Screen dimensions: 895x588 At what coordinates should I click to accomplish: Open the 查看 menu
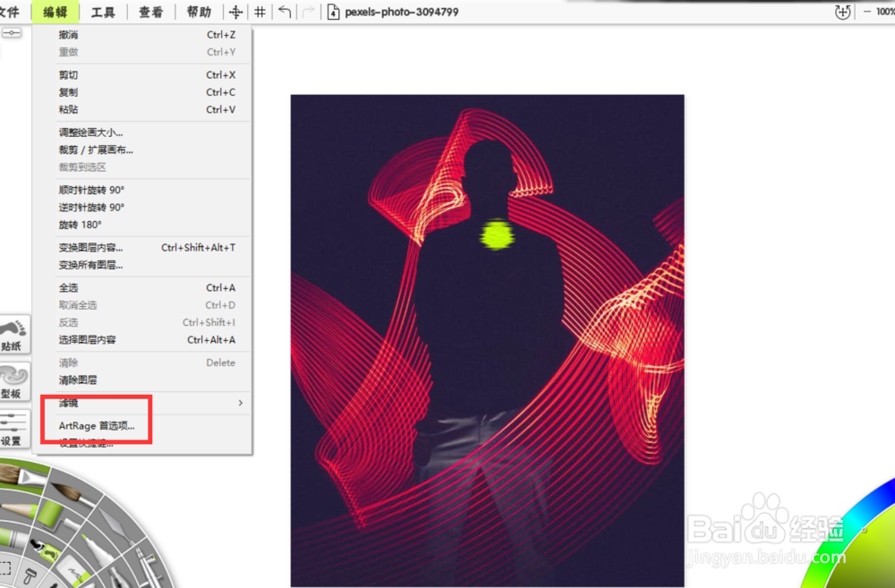click(150, 12)
